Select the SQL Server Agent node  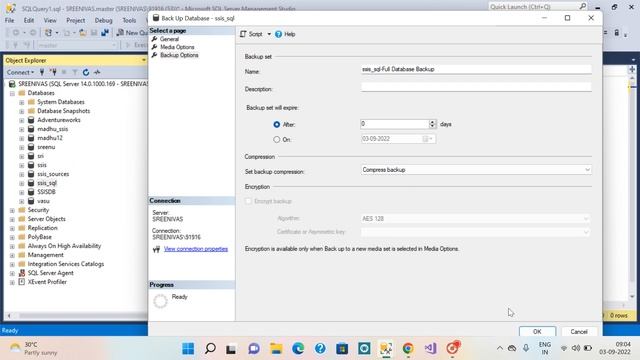51,273
